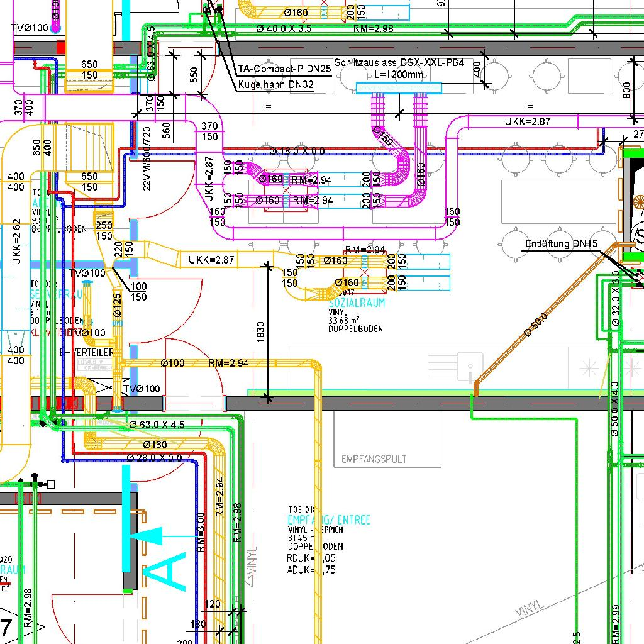This screenshot has width=644, height=644.
Task: Select the Ø 28.0 X 0.0 pipe label
Action: point(155,457)
